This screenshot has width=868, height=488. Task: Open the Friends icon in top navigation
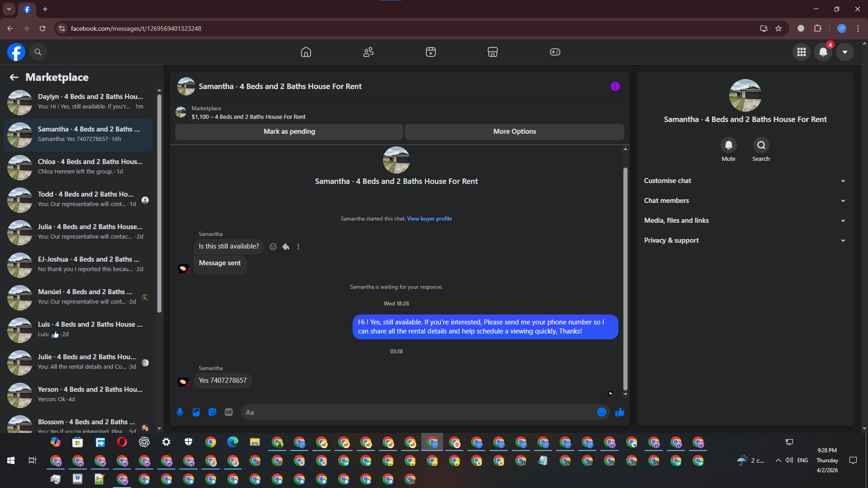click(x=368, y=52)
